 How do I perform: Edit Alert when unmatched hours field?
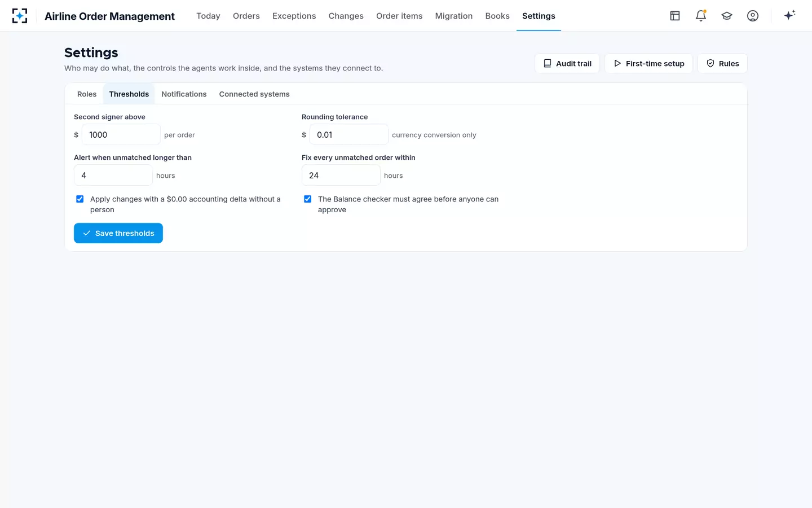point(113,176)
